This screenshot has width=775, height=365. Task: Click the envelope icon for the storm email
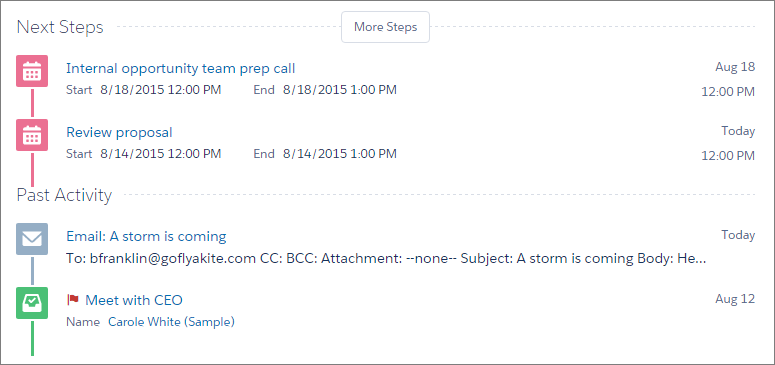tap(32, 239)
